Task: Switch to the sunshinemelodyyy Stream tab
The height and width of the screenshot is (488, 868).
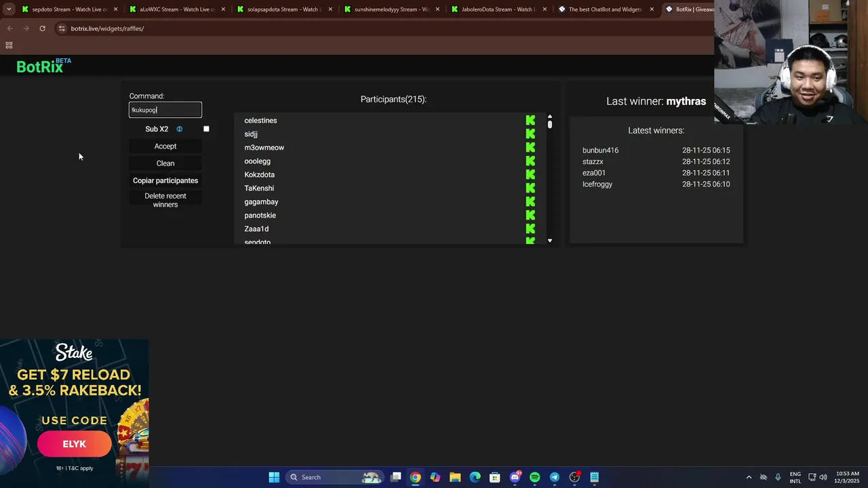Action: [391, 9]
